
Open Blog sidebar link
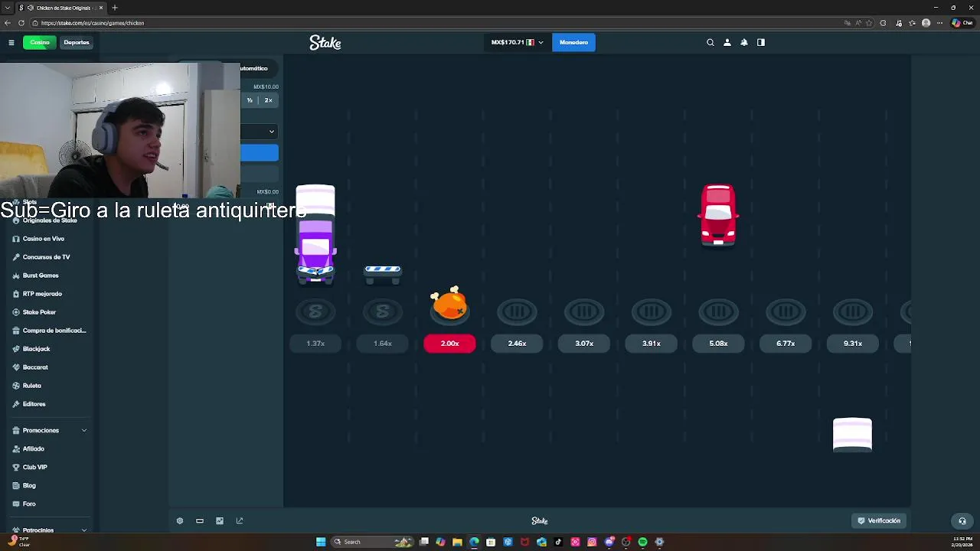29,485
